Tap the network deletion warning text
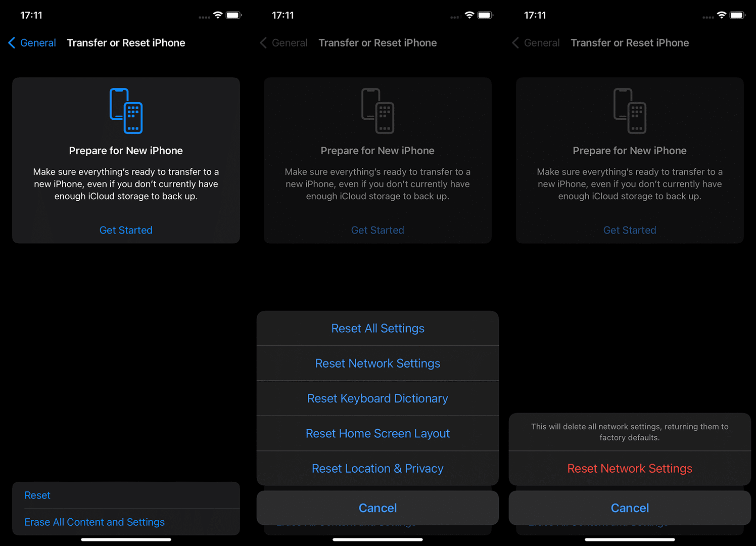Screen dimensions: 756x546 [x=630, y=432]
